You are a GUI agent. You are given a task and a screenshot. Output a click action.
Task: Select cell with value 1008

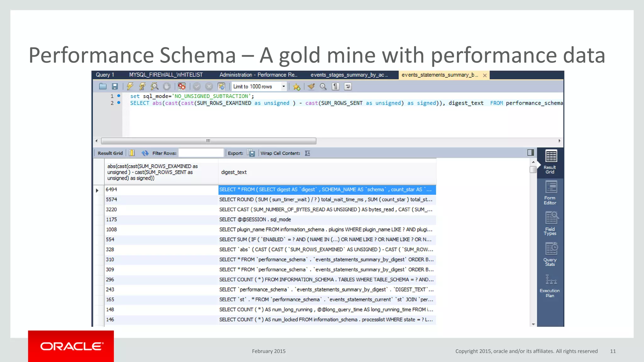coord(161,229)
